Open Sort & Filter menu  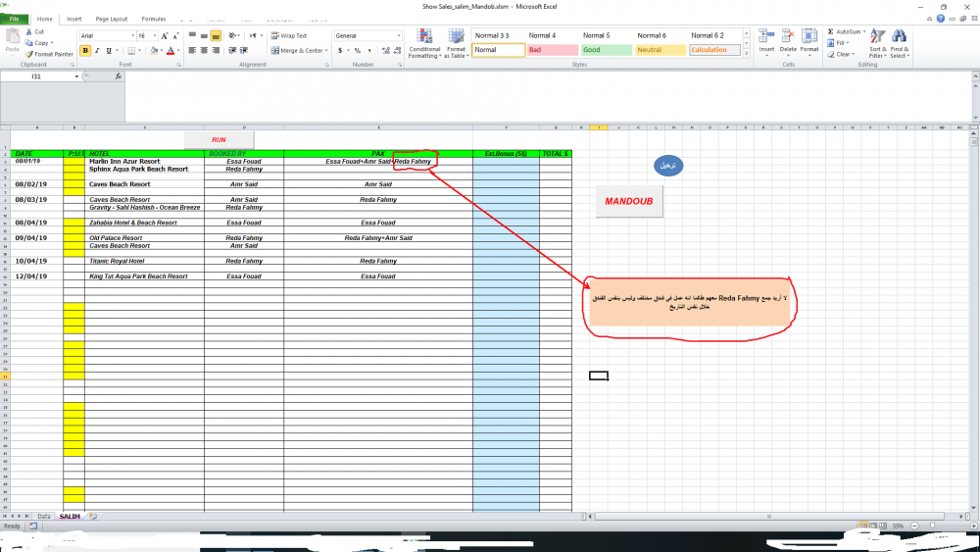point(877,44)
